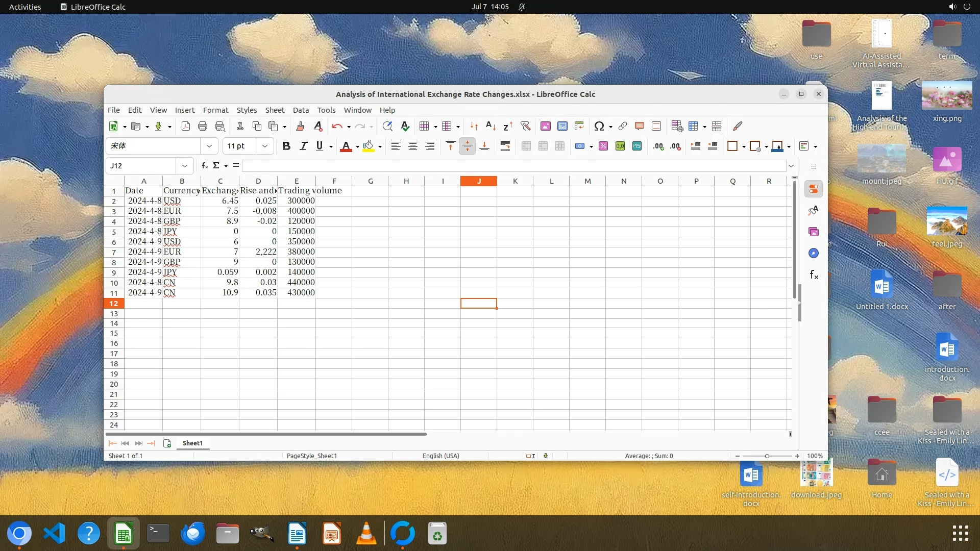This screenshot has width=980, height=551.
Task: Open the Data menu
Action: pyautogui.click(x=301, y=110)
